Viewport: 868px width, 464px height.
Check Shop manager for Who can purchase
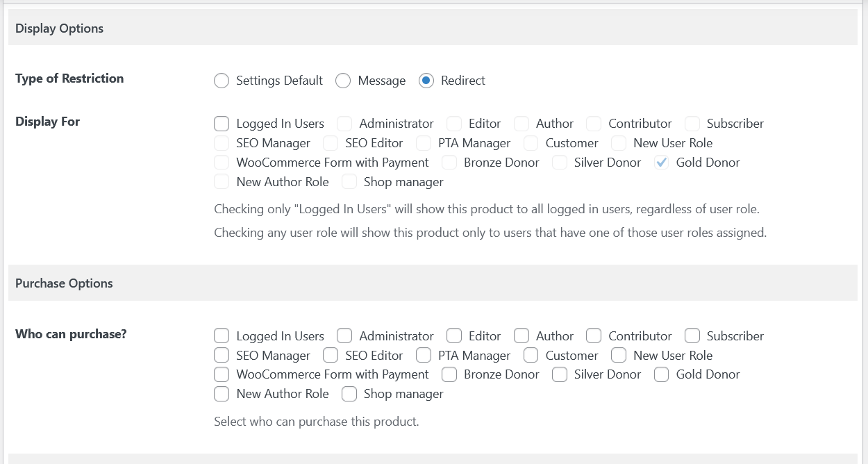tap(349, 394)
